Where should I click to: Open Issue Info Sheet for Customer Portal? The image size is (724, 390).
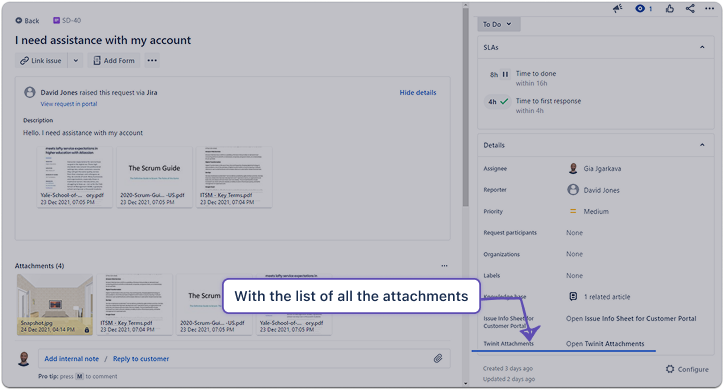coord(631,318)
